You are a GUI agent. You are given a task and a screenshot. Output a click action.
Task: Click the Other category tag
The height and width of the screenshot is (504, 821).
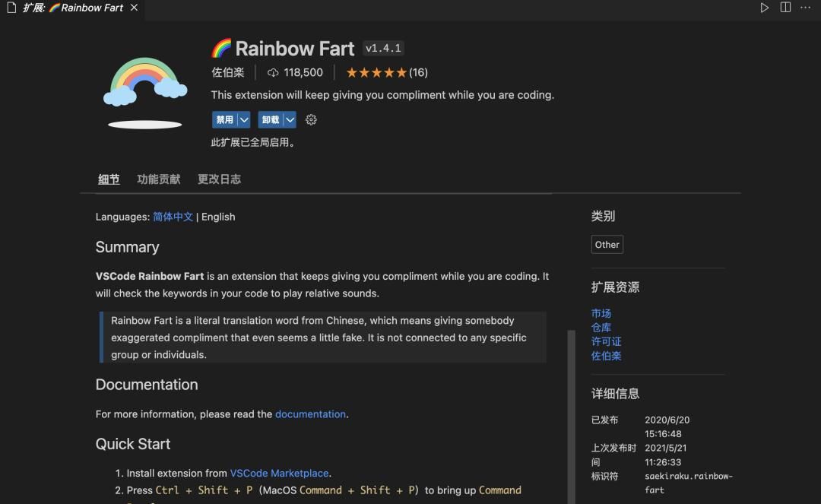tap(607, 245)
